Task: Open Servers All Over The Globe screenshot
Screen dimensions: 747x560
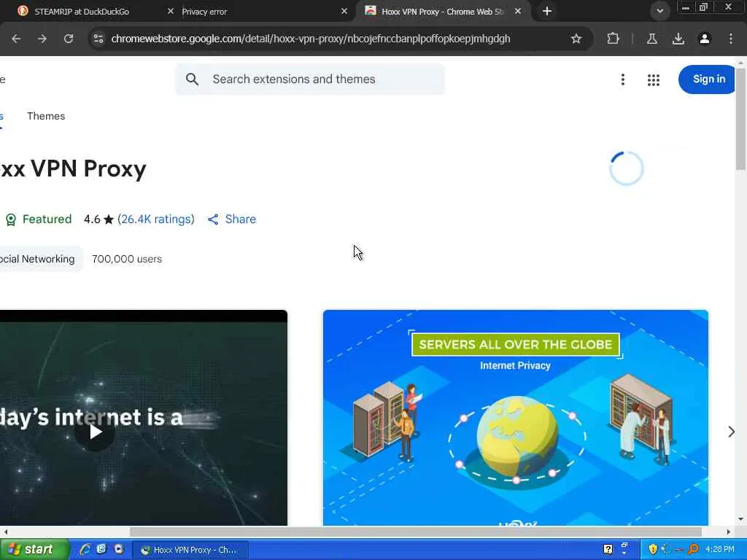Action: tap(516, 418)
